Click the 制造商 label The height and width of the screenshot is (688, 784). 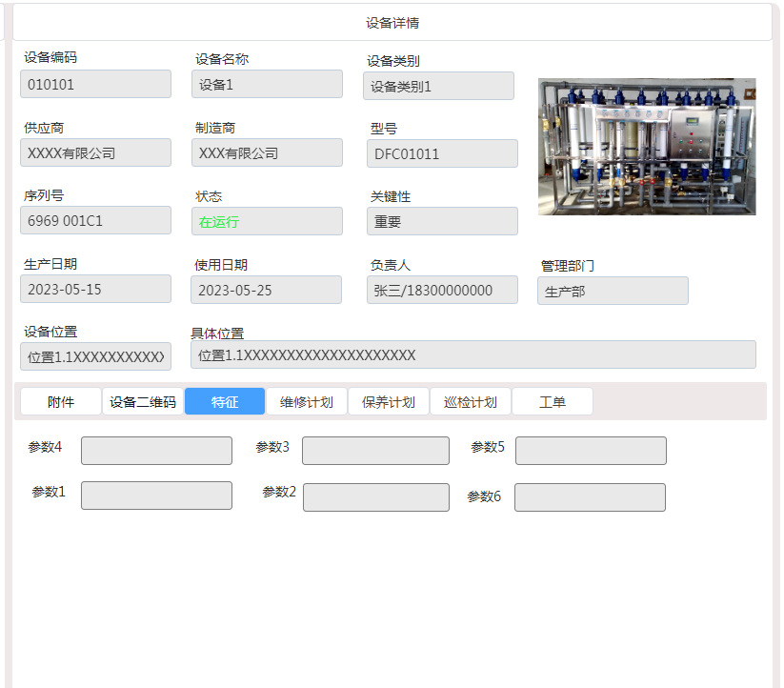[x=215, y=128]
